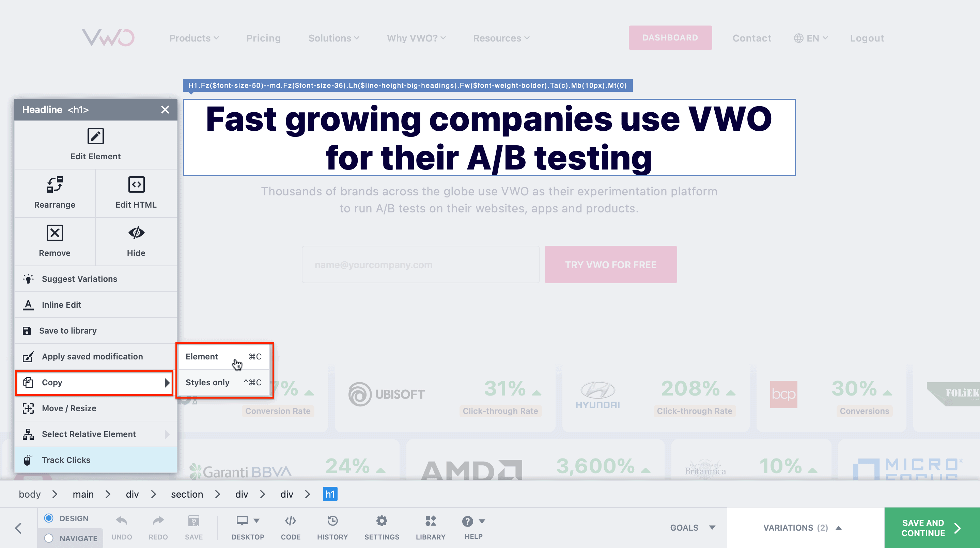Click the Inline Edit text icon
The width and height of the screenshot is (980, 548).
pos(28,305)
